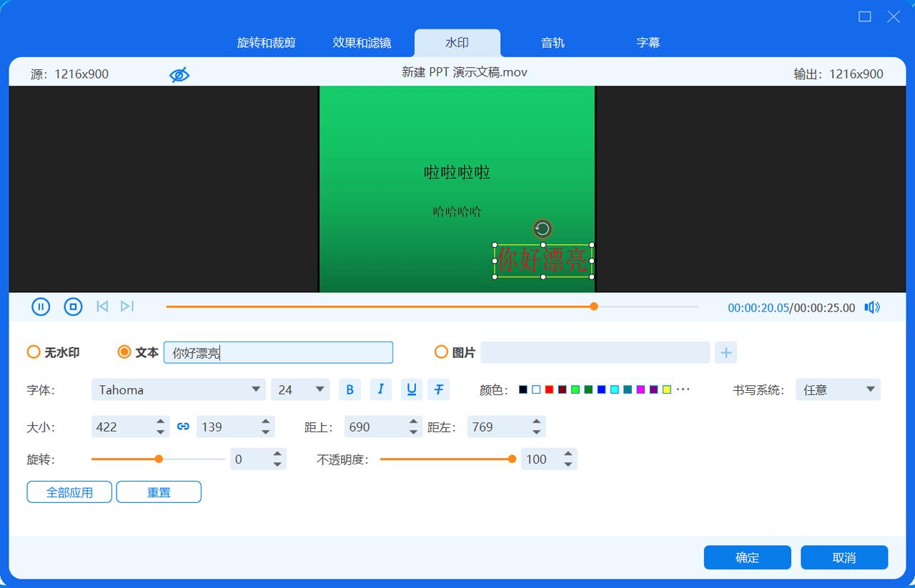
Task: Click the chain icon to link width and height
Action: (x=183, y=426)
